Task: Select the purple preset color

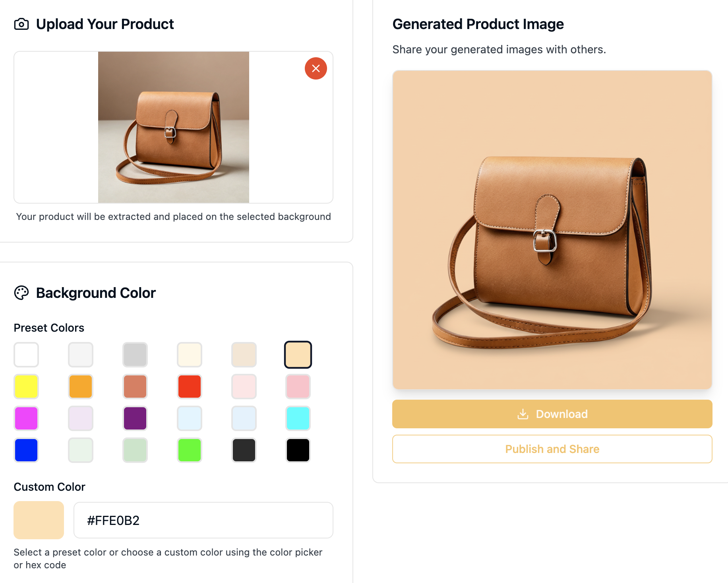Action: (x=135, y=418)
